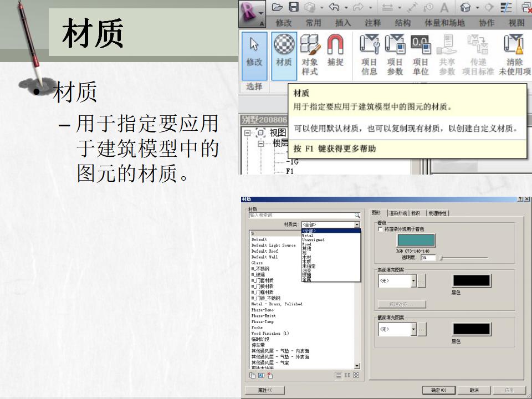This screenshot has width=532, height=399.
Task: Open the 表面填充图案 pattern dropdown
Action: pos(413,281)
